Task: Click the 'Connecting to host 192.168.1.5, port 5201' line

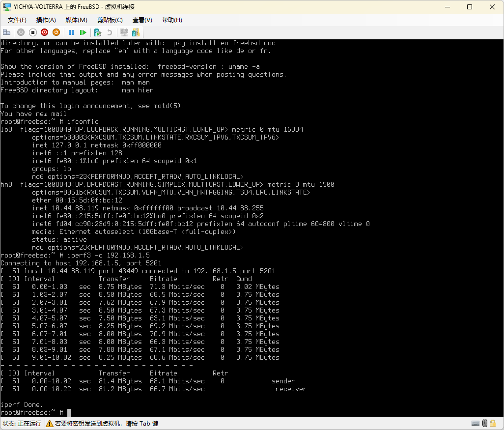Action: [81, 263]
